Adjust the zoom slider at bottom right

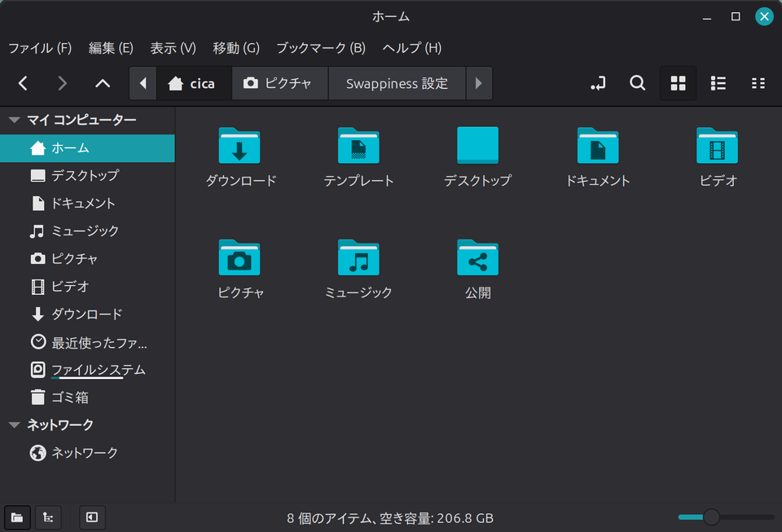[711, 517]
